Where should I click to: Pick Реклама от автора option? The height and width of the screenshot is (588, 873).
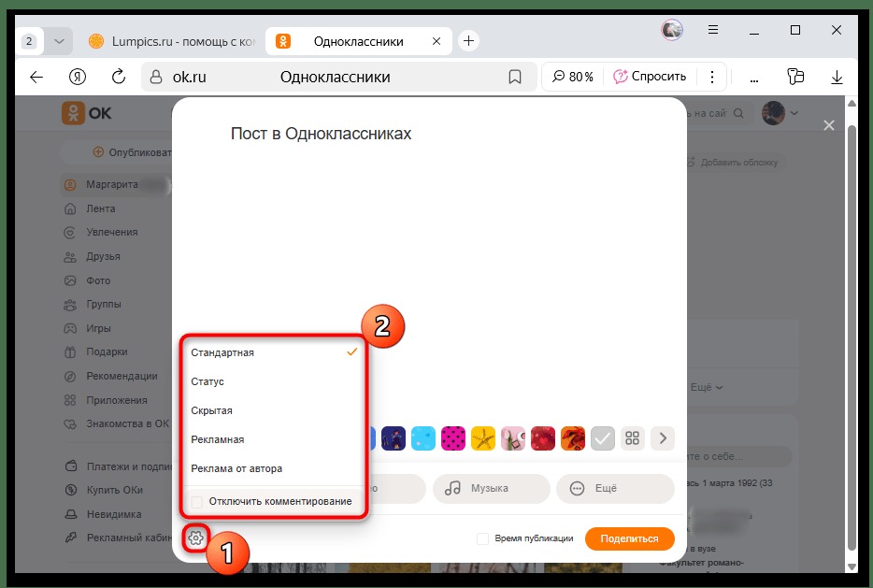(273, 468)
